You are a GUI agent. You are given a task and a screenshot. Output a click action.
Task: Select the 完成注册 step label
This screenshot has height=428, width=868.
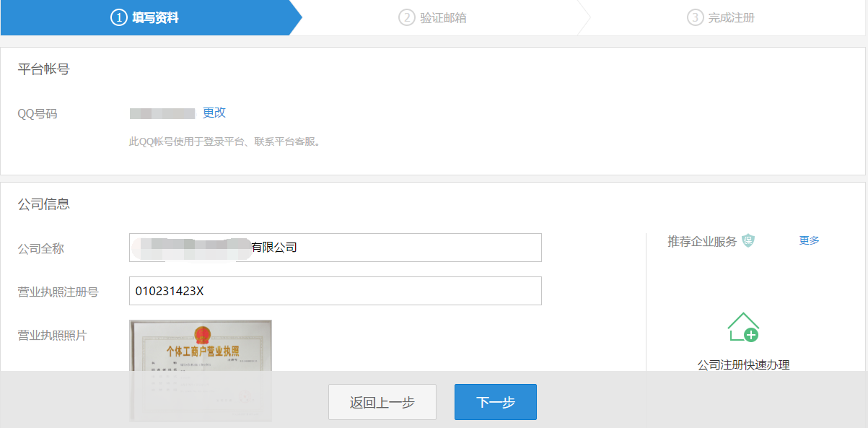coord(731,17)
